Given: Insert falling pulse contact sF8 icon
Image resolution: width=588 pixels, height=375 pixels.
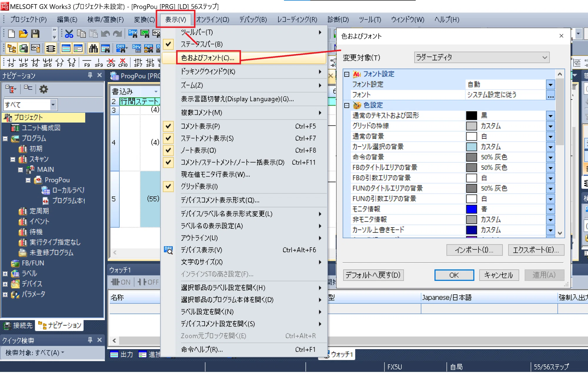Looking at the screenshot, I should pyautogui.click(x=150, y=62).
